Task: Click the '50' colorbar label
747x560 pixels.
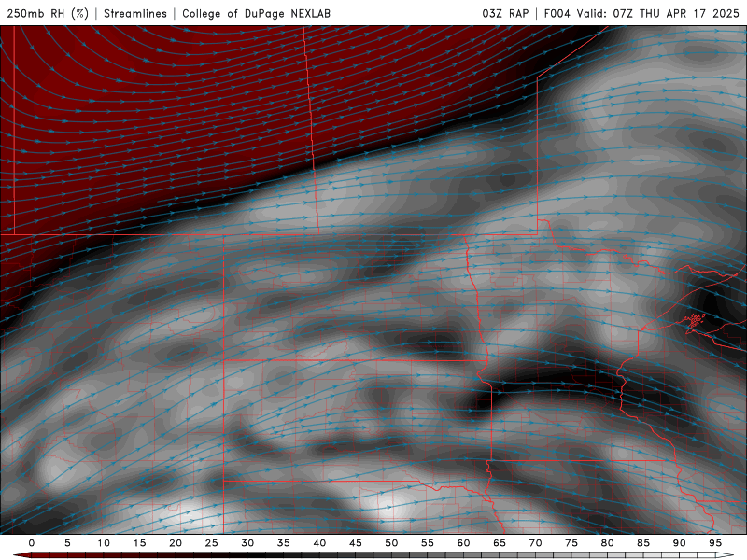Action: click(x=391, y=543)
